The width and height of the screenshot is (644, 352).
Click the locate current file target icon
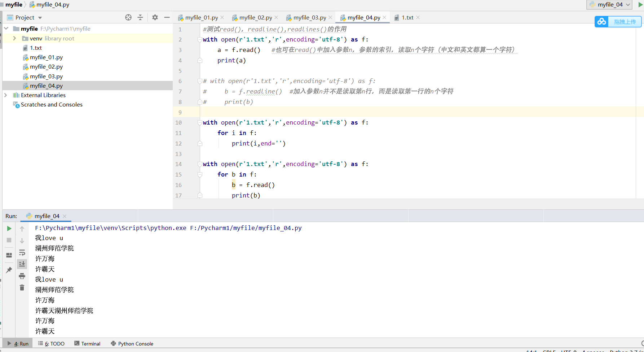(x=128, y=17)
